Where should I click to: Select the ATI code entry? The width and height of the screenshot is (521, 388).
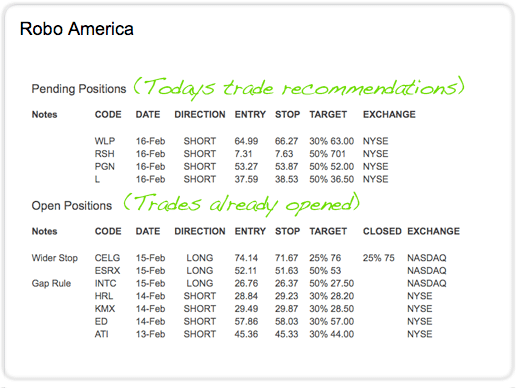click(x=101, y=334)
